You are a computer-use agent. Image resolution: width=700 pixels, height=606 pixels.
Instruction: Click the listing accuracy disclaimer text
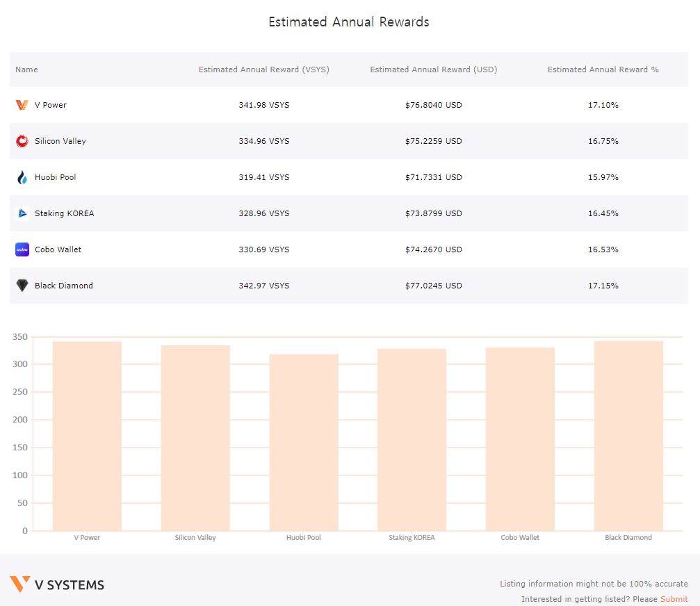(594, 584)
